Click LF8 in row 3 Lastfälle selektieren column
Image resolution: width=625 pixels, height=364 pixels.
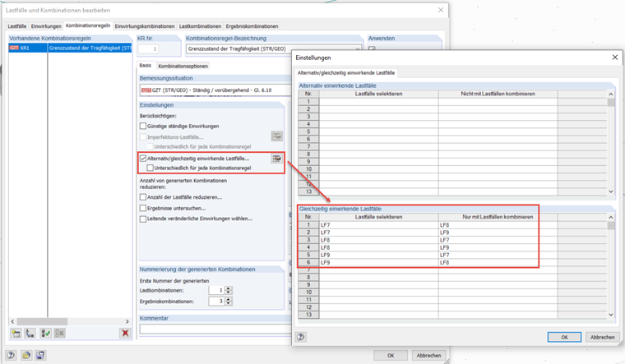pos(326,240)
